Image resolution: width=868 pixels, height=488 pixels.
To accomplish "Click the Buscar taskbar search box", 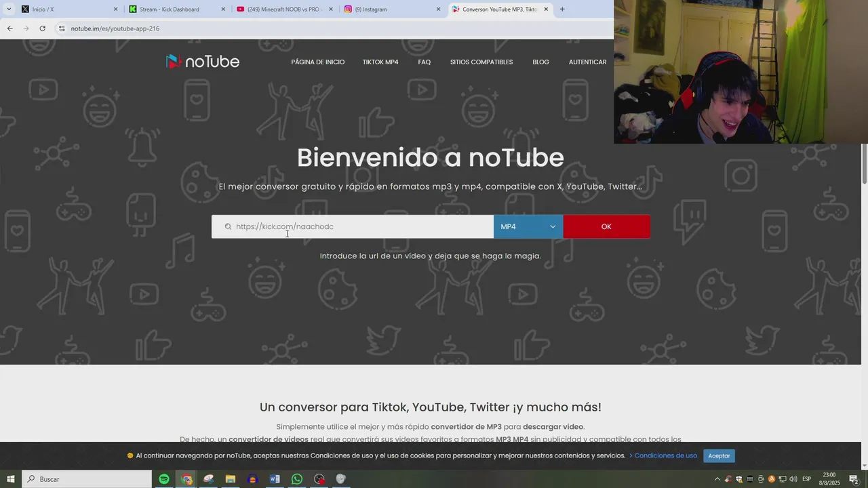I will pyautogui.click(x=87, y=479).
